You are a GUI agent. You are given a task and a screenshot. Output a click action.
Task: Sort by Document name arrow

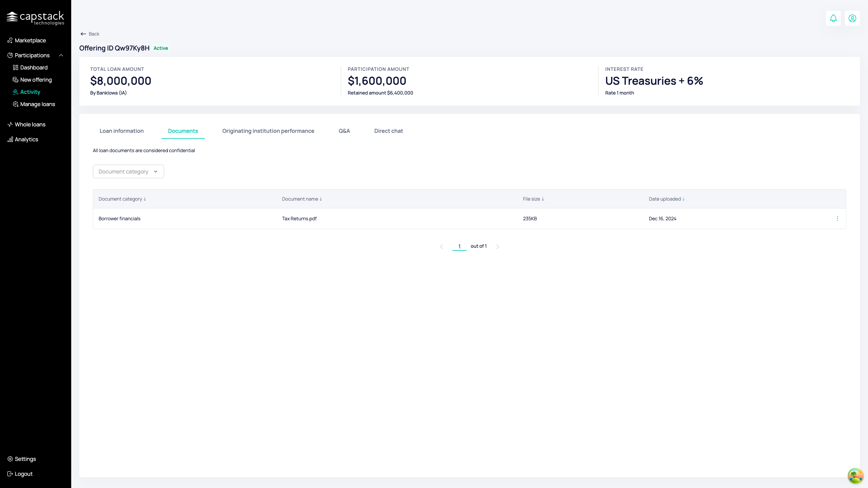[321, 199]
